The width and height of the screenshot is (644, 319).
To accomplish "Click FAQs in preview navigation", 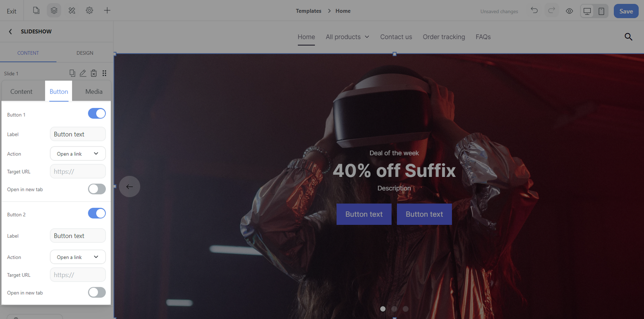I will (483, 37).
